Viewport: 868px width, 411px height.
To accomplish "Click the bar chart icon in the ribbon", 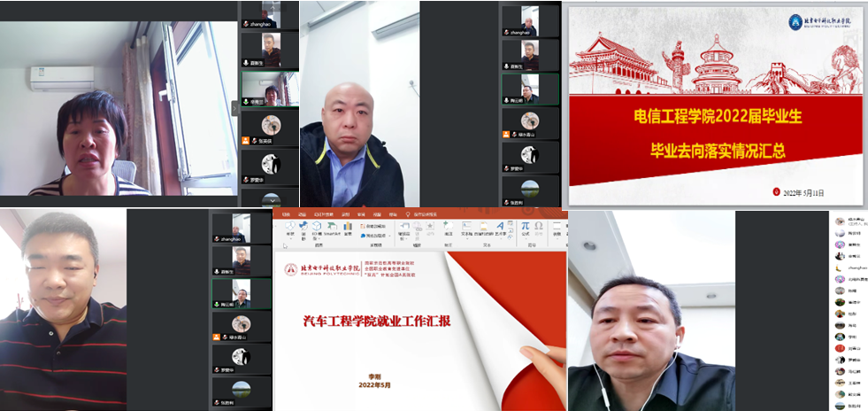I will (348, 229).
